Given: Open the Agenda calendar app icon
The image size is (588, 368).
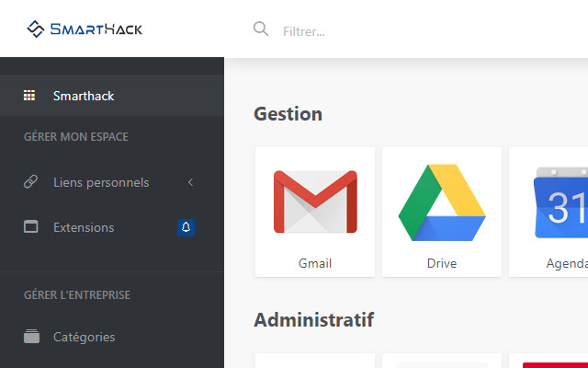Looking at the screenshot, I should tap(561, 202).
